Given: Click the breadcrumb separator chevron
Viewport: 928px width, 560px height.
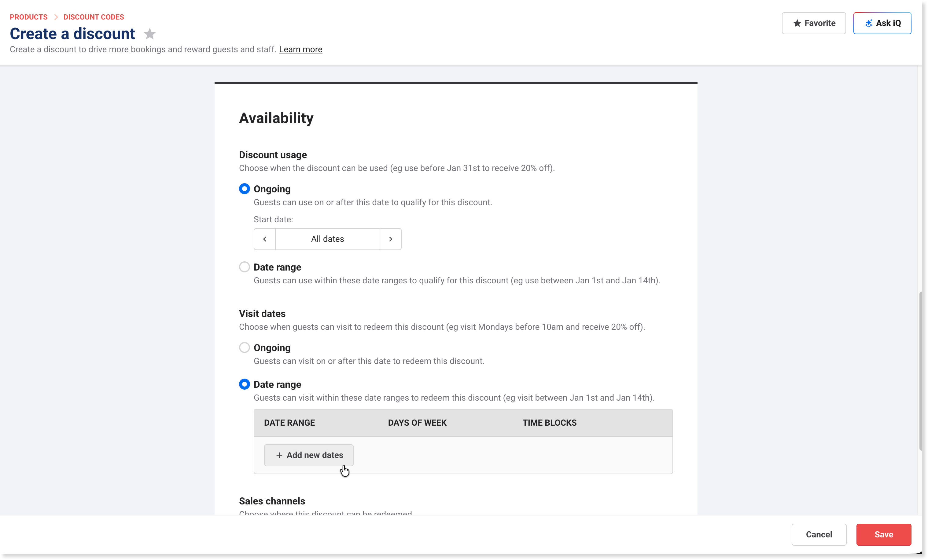Looking at the screenshot, I should tap(56, 17).
